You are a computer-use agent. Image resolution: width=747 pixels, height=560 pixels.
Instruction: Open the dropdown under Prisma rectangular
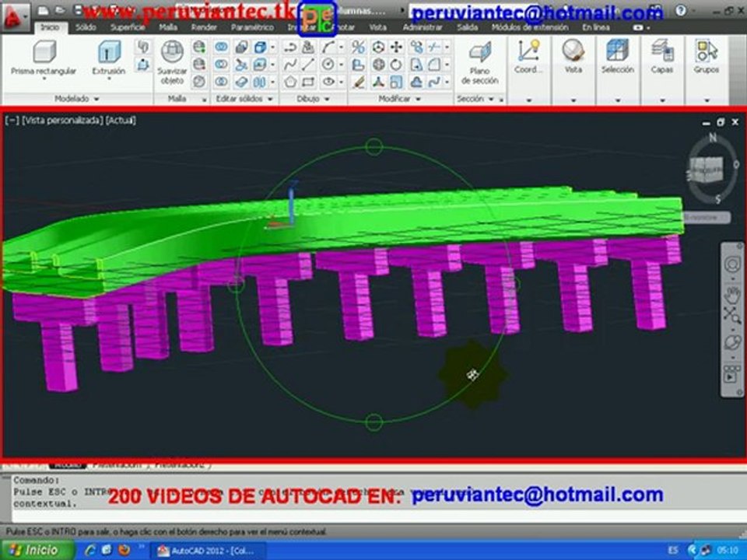tap(44, 79)
